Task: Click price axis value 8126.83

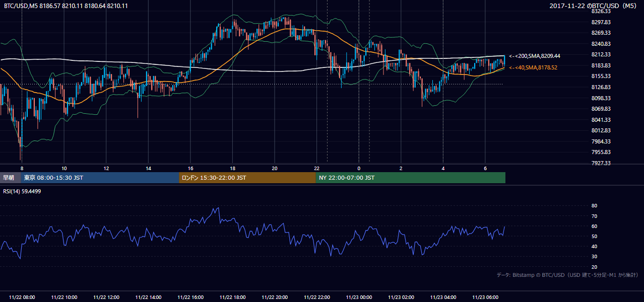Action: [x=601, y=87]
